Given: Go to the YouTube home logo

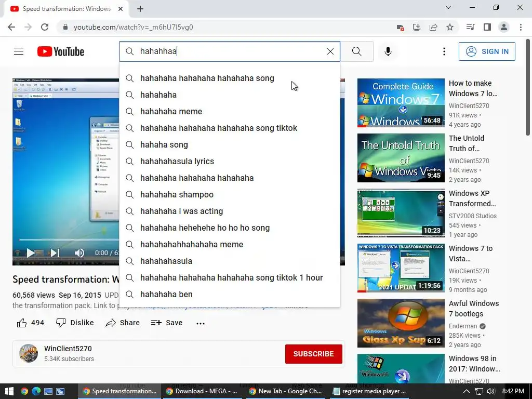Looking at the screenshot, I should [61, 51].
